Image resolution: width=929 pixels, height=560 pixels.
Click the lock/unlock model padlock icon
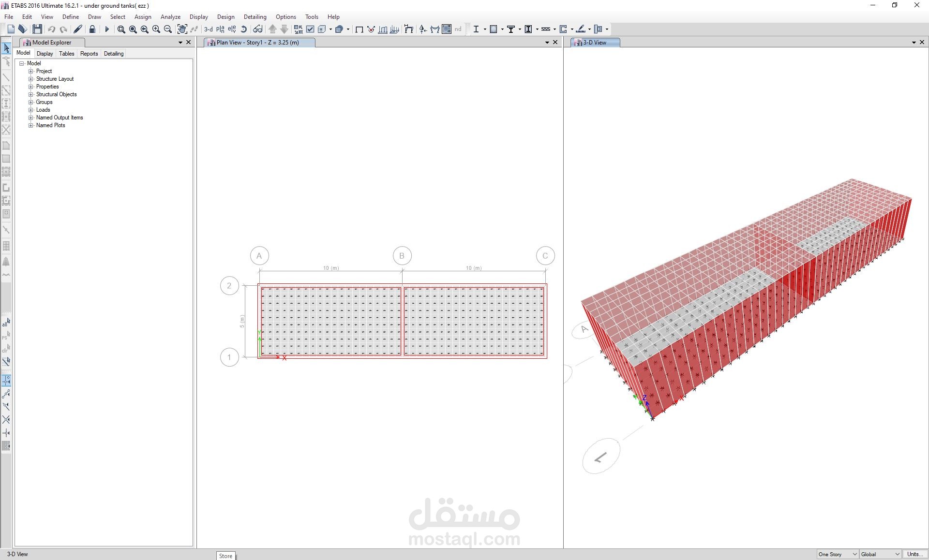(x=92, y=29)
